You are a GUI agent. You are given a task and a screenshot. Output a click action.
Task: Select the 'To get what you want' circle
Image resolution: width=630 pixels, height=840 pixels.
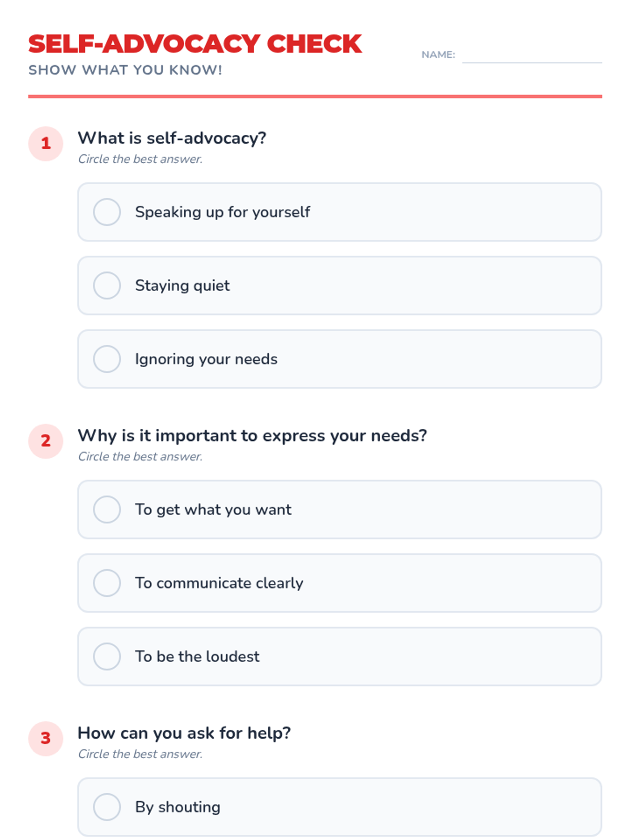pyautogui.click(x=107, y=509)
